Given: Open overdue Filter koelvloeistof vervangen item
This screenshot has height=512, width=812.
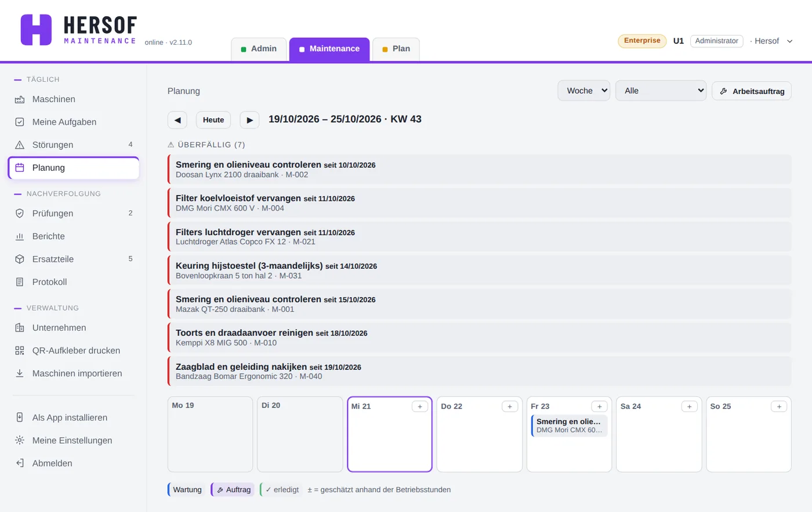Looking at the screenshot, I should [479, 203].
